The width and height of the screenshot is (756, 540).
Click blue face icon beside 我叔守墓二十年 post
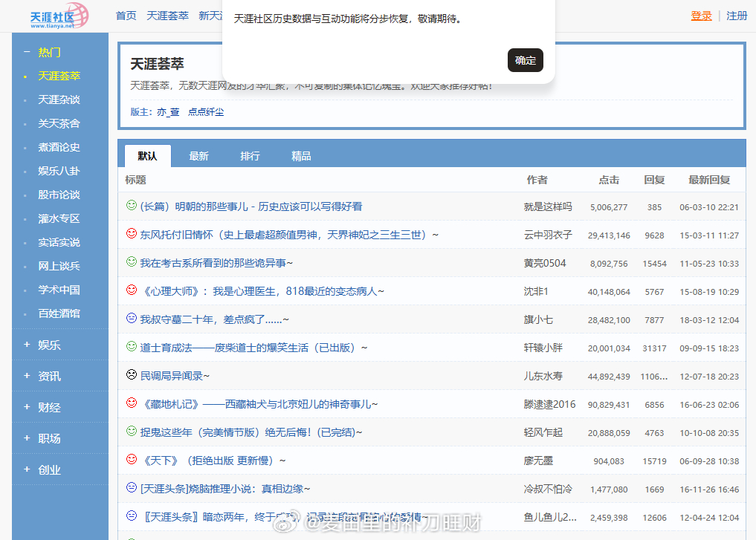point(132,318)
